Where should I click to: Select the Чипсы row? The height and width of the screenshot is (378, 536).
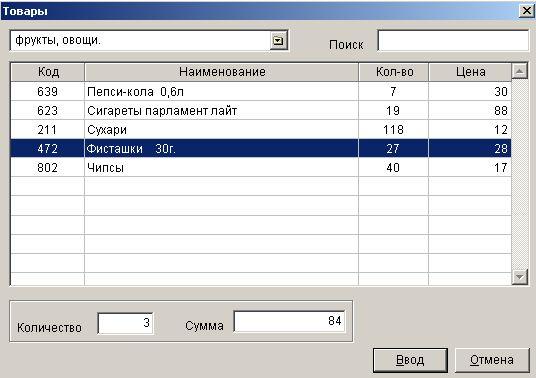[x=261, y=167]
